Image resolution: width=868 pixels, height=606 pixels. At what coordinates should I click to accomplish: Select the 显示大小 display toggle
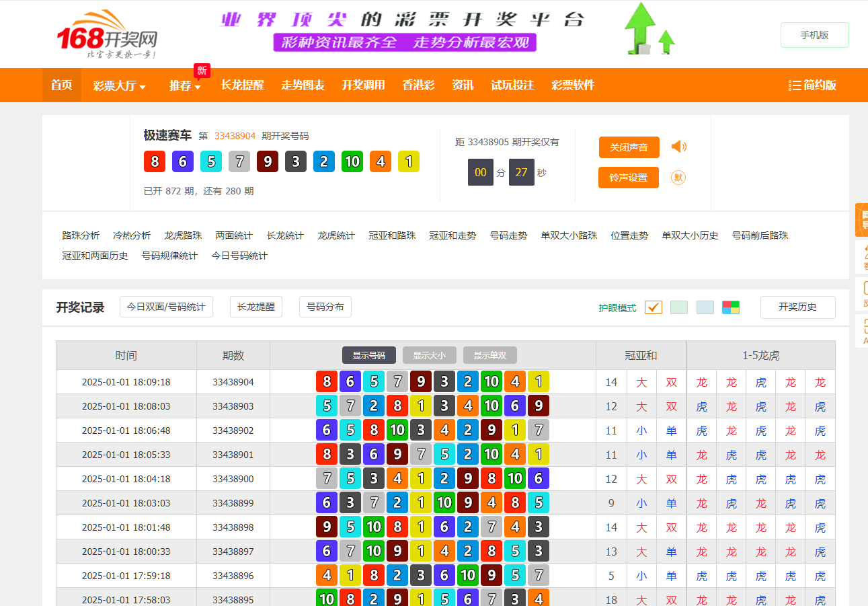[x=429, y=355]
